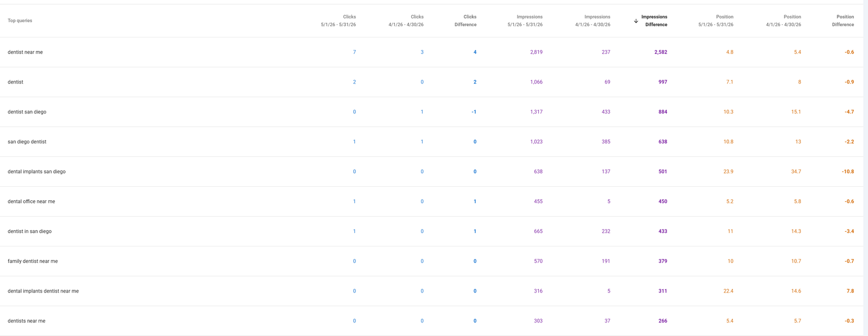
Task: Click the Impressions Difference header label
Action: (655, 21)
